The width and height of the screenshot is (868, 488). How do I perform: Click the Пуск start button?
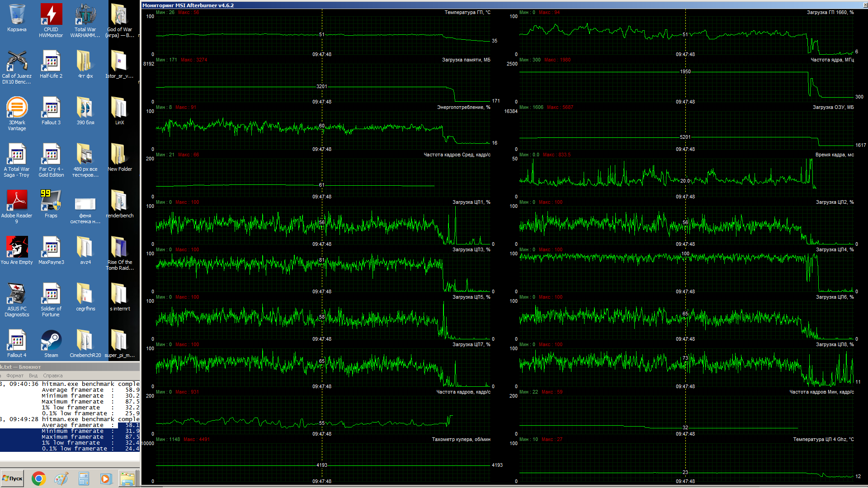pyautogui.click(x=13, y=479)
